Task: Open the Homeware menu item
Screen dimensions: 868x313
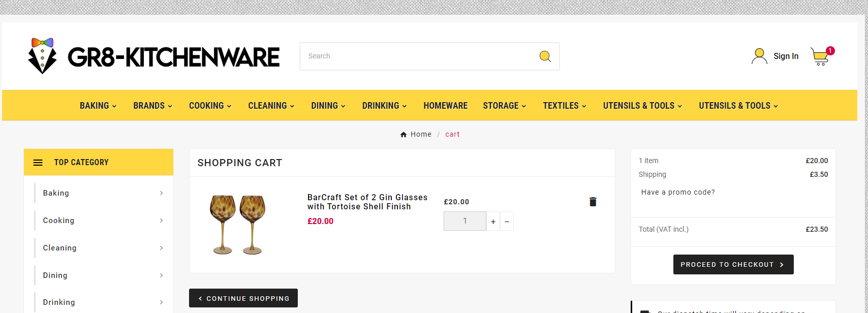Action: coord(445,106)
